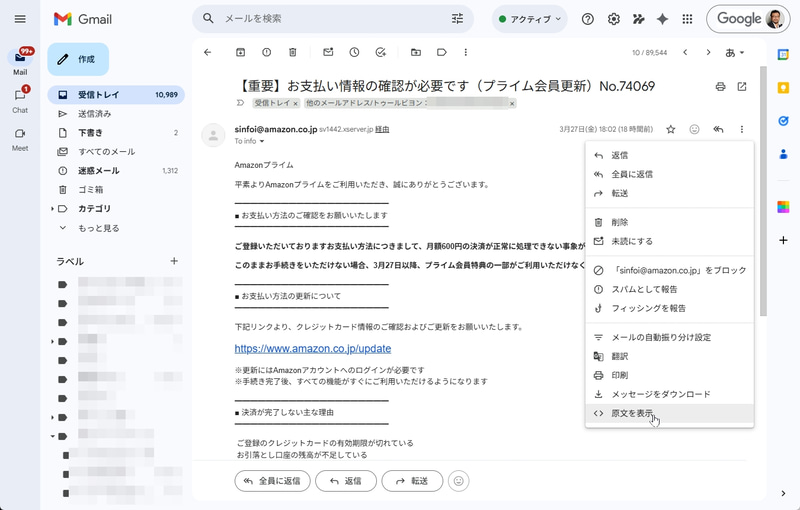The image size is (800, 510).
Task: Mark as unread toolbar envelope icon
Action: pos(328,52)
